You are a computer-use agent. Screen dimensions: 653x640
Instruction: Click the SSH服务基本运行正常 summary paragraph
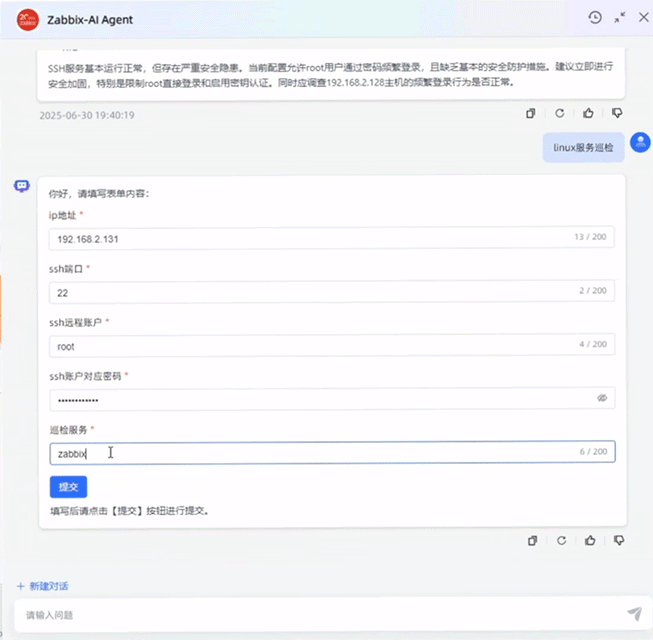pos(331,75)
